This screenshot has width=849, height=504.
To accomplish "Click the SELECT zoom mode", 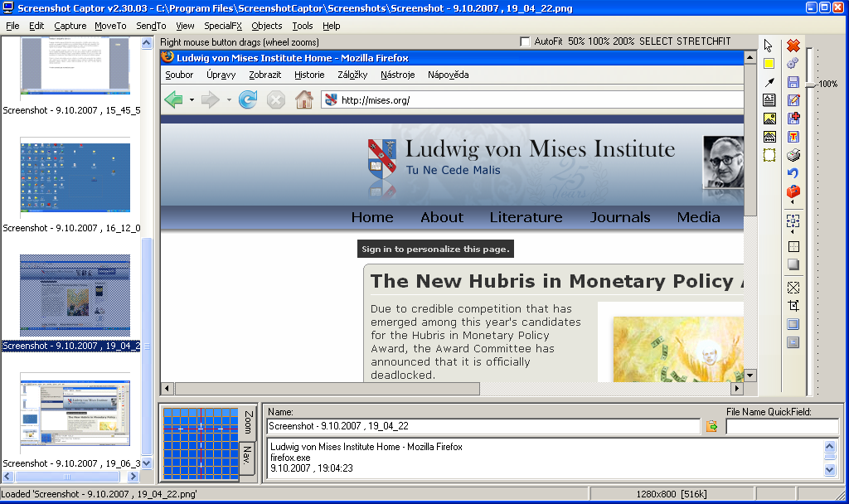I will pyautogui.click(x=657, y=41).
